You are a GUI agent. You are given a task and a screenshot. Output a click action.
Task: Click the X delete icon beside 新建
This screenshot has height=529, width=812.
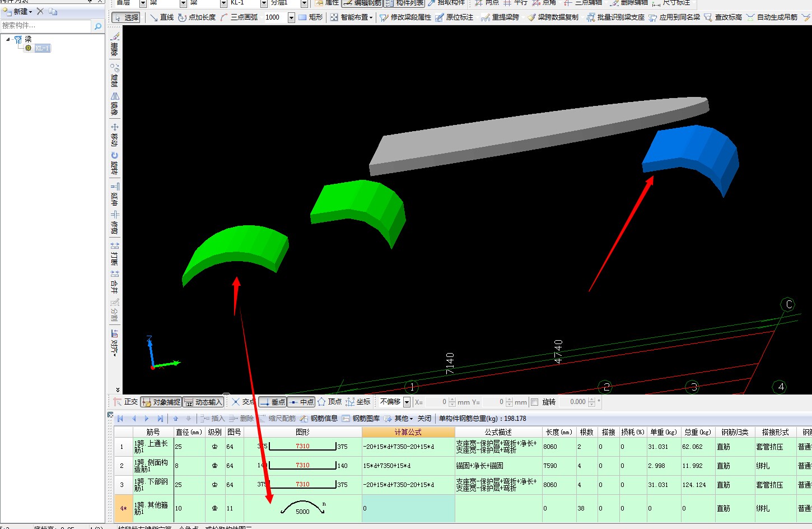click(x=40, y=11)
